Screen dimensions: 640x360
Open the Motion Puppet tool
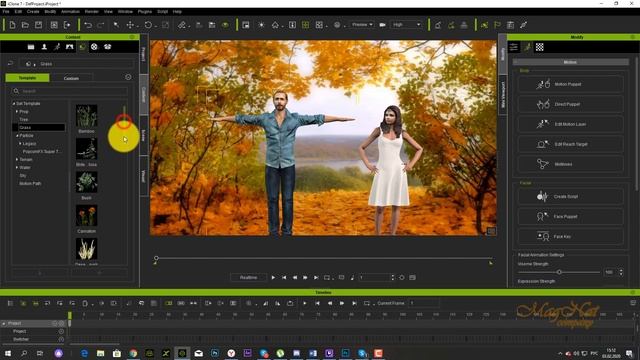(570, 84)
